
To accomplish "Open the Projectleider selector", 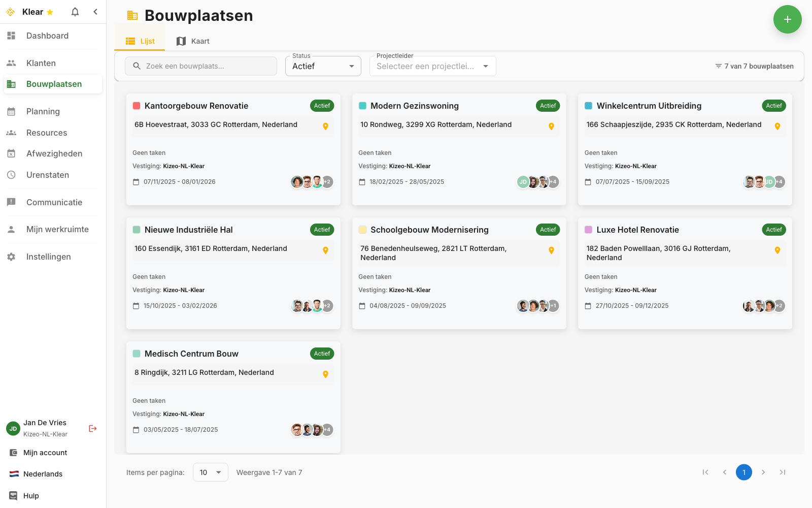I will (x=432, y=66).
